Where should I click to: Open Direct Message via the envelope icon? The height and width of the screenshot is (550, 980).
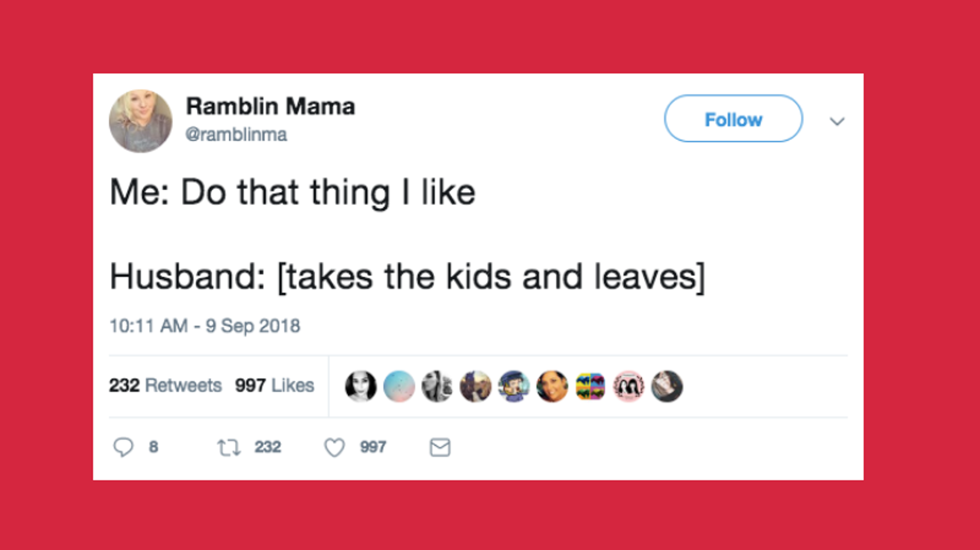click(x=439, y=448)
